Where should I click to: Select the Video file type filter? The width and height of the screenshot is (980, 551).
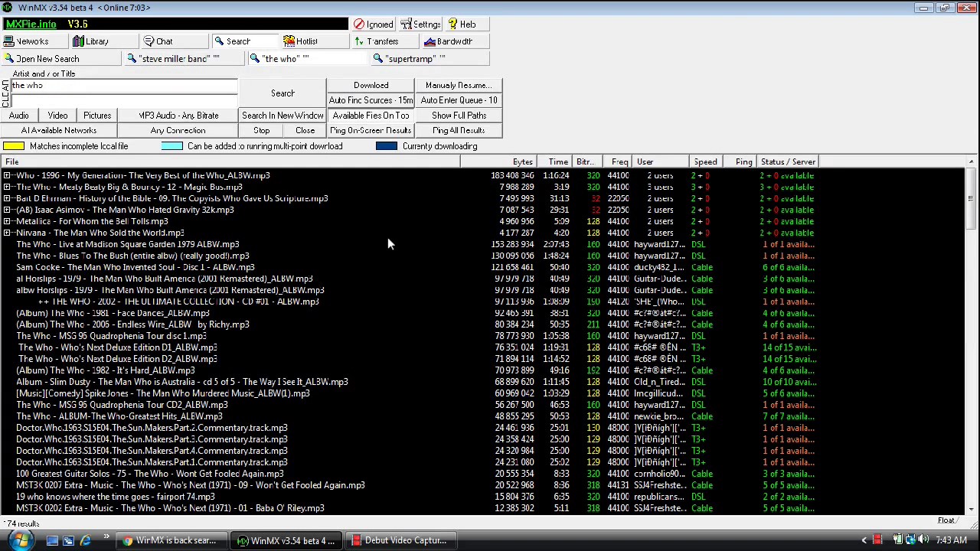[57, 116]
